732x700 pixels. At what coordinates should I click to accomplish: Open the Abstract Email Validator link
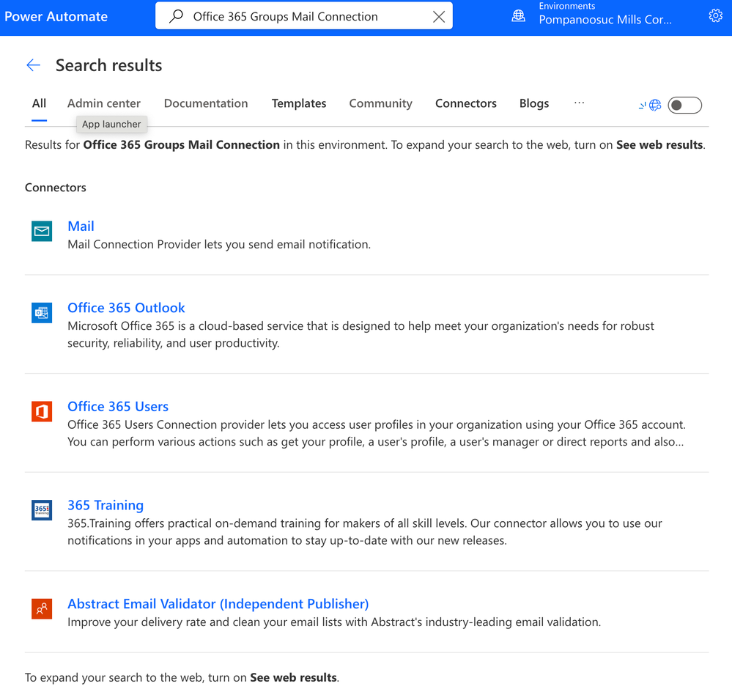point(218,604)
